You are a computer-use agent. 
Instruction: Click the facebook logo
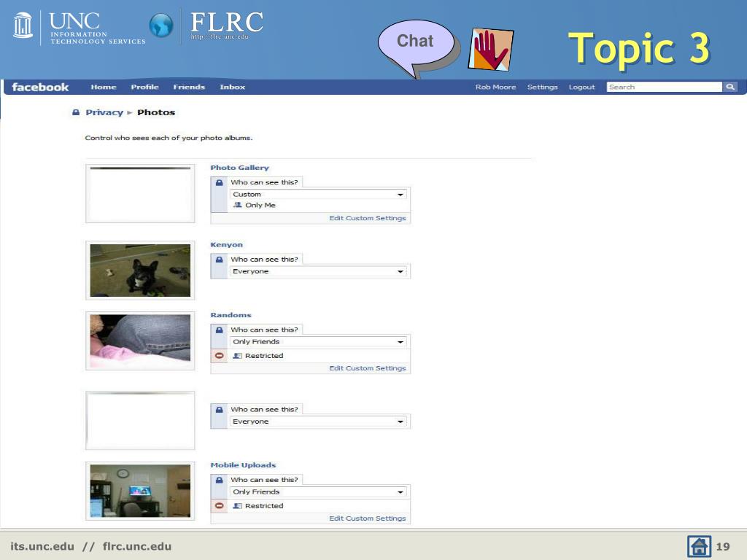pyautogui.click(x=41, y=87)
